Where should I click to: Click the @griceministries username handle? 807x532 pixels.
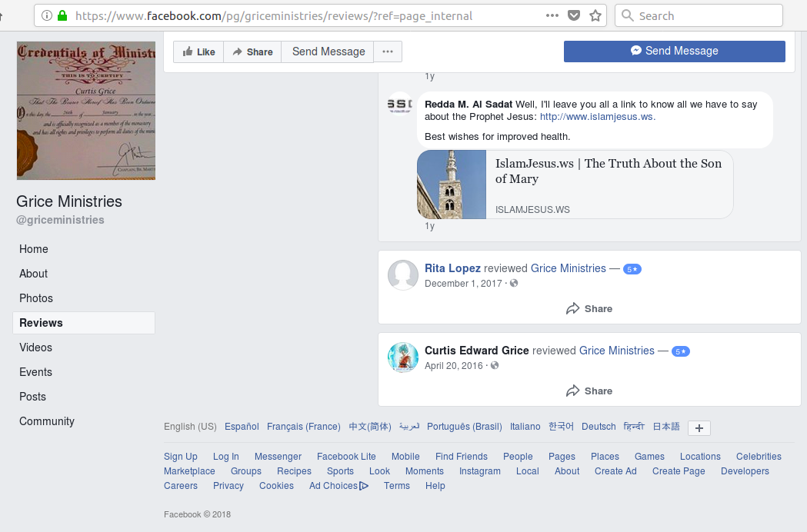click(60, 220)
